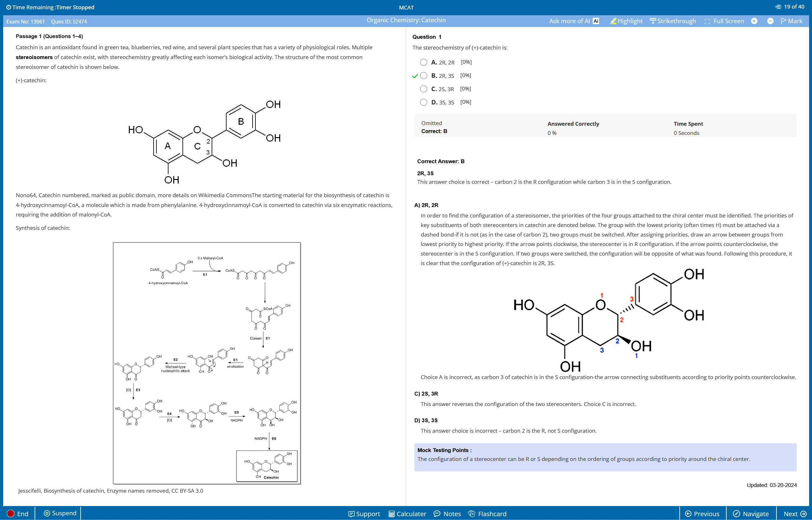Suspend the exam session

[x=60, y=513]
